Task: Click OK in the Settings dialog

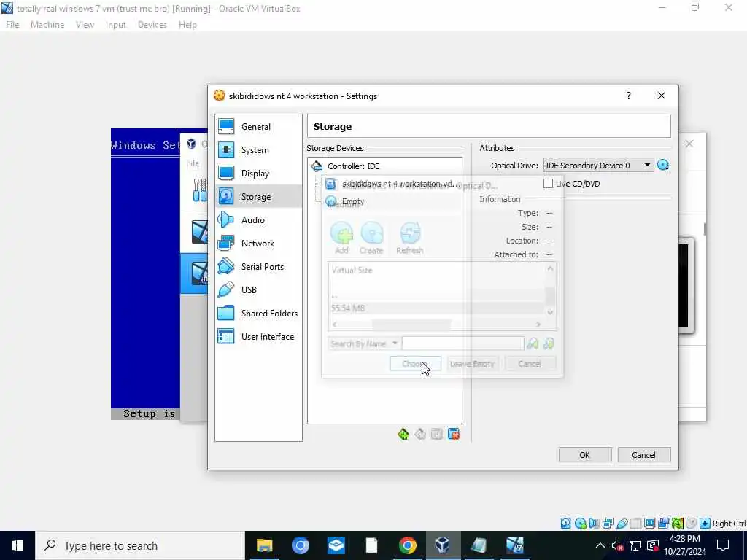Action: [585, 455]
